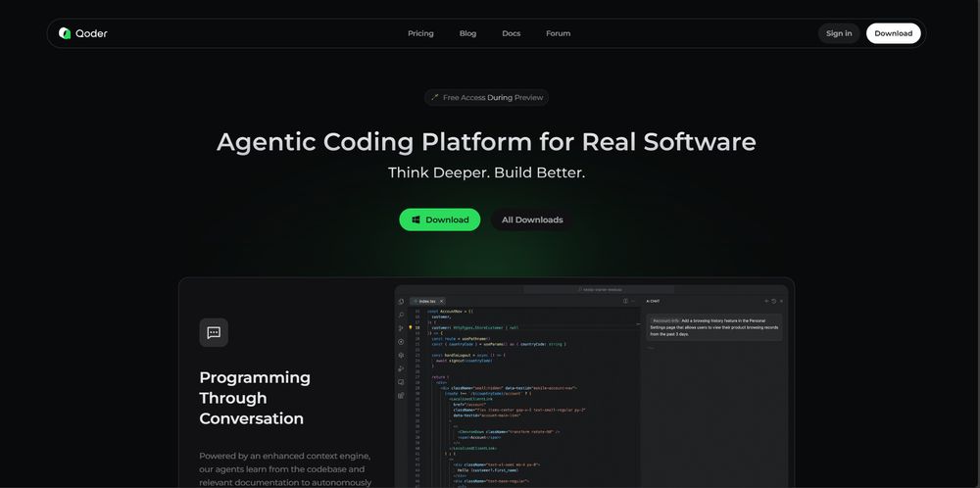Select the Search magnifier in the IDE sidebar
Image resolution: width=980 pixels, height=488 pixels.
401,315
